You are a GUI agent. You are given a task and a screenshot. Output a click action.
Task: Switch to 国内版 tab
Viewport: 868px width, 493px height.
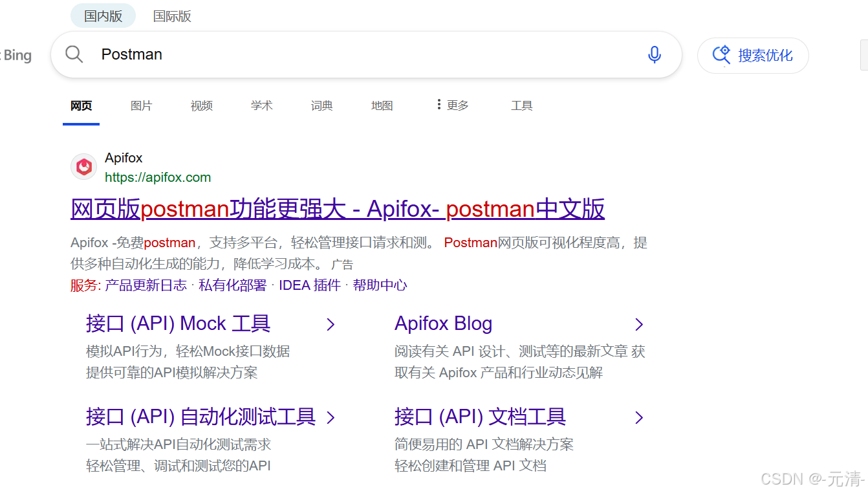coord(103,16)
